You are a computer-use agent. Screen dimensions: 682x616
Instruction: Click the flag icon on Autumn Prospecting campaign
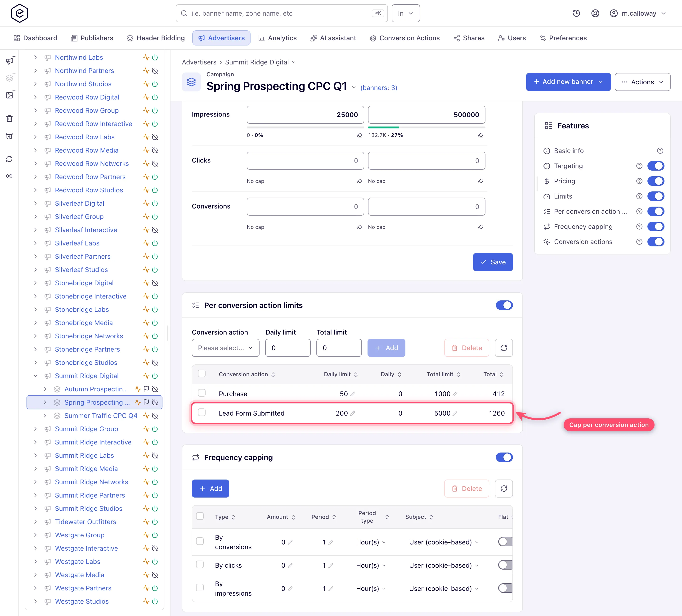(x=146, y=389)
